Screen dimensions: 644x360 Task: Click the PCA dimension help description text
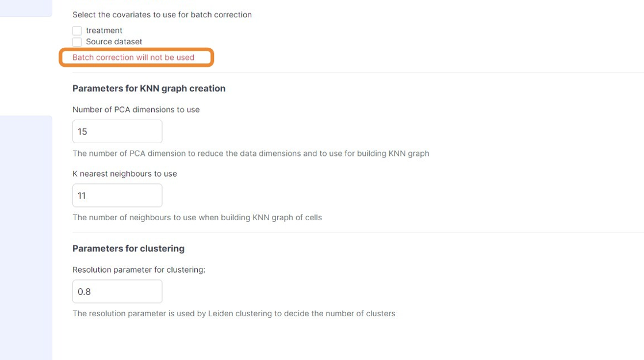[251, 154]
